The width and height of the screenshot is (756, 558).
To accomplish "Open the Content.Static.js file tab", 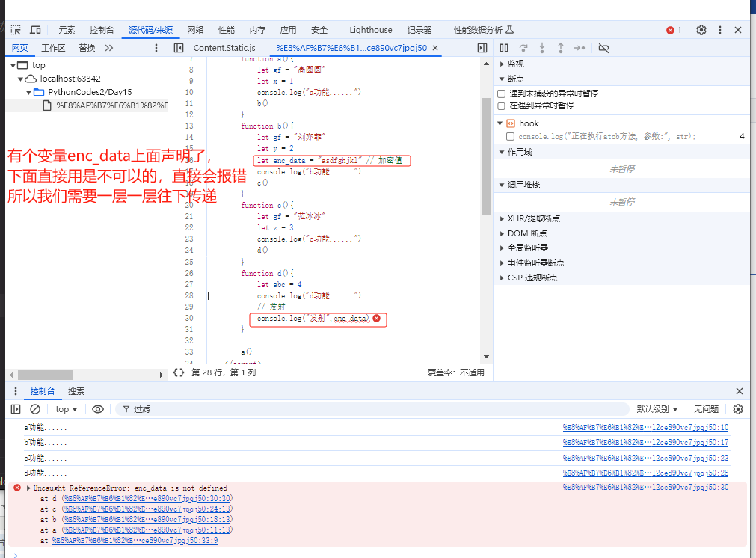I will 224,48.
